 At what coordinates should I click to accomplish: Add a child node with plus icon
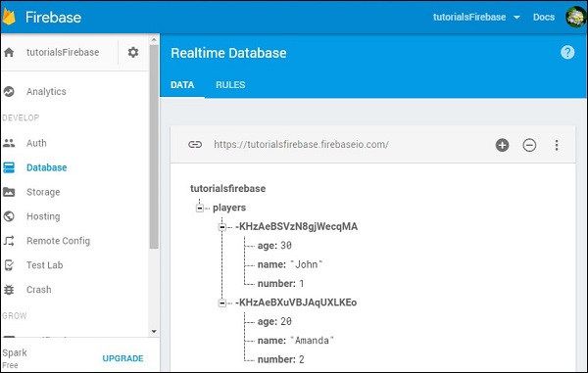(502, 145)
